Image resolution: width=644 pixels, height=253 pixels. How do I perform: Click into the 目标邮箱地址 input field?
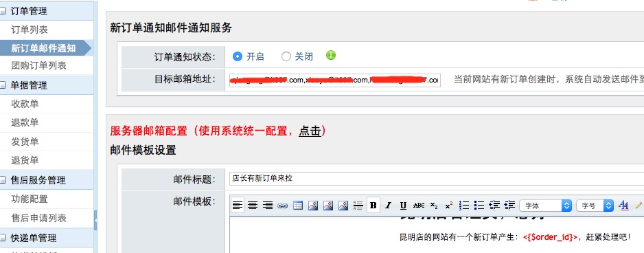click(335, 80)
